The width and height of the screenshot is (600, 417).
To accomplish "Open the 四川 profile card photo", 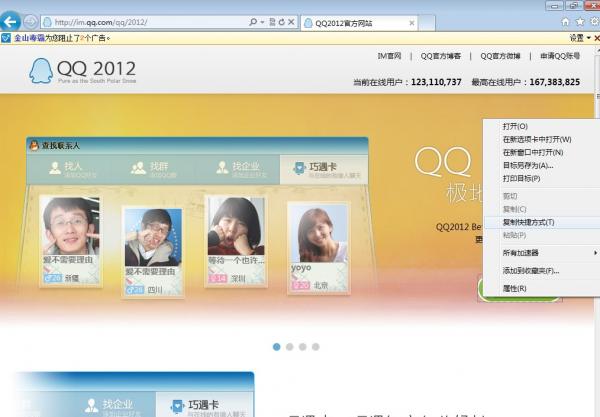I will click(153, 237).
